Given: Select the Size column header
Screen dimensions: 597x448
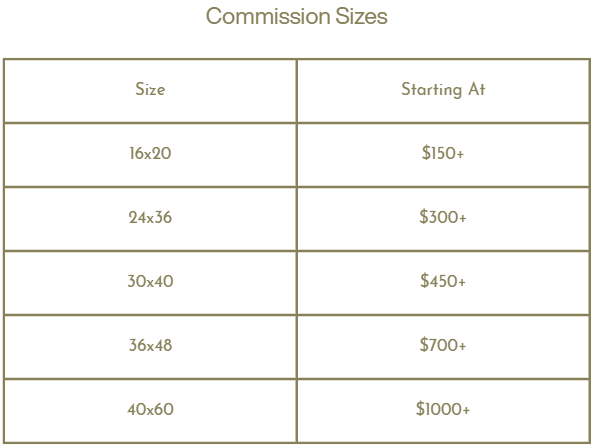Looking at the screenshot, I should pyautogui.click(x=150, y=89).
